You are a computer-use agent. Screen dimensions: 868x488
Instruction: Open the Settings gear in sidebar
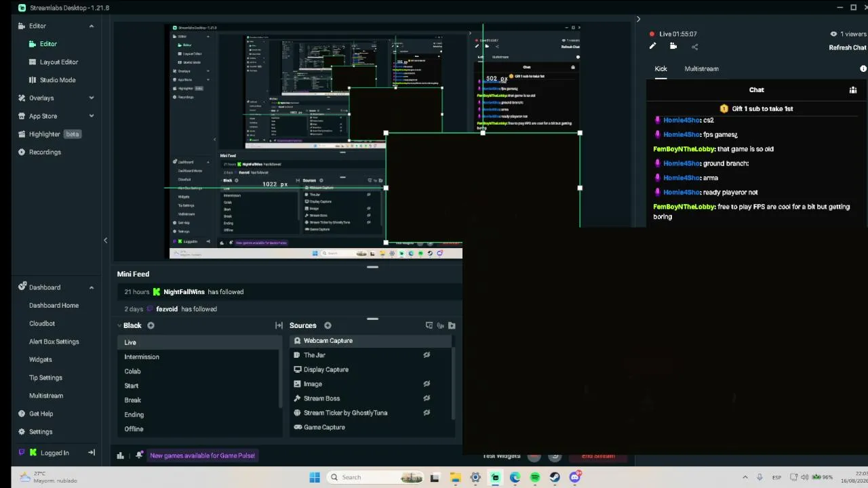click(x=22, y=432)
